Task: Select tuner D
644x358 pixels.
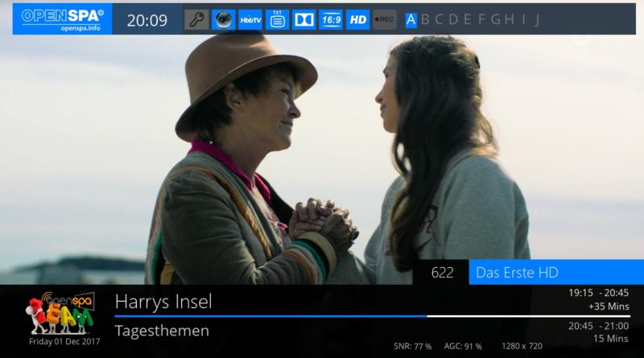Action: click(x=453, y=19)
